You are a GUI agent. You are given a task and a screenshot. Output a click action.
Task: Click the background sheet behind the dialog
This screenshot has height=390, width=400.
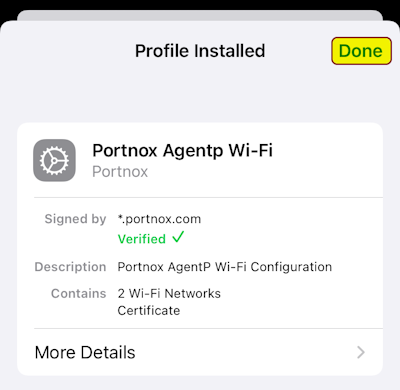200,15
